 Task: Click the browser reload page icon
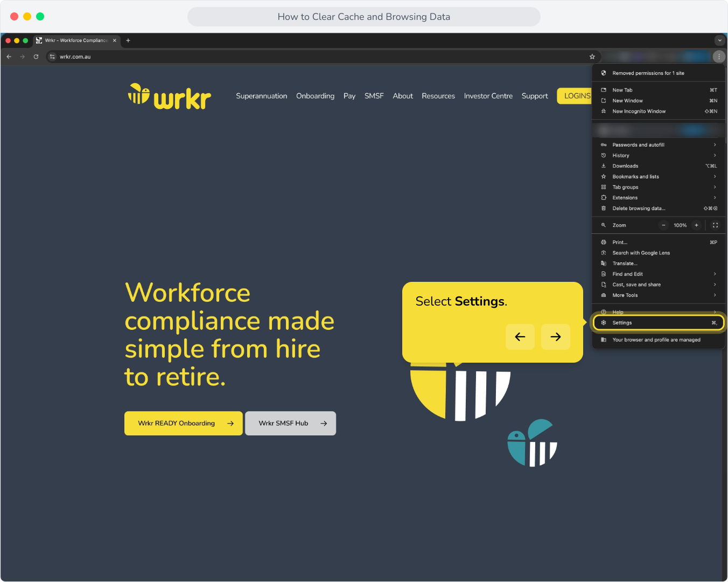36,57
